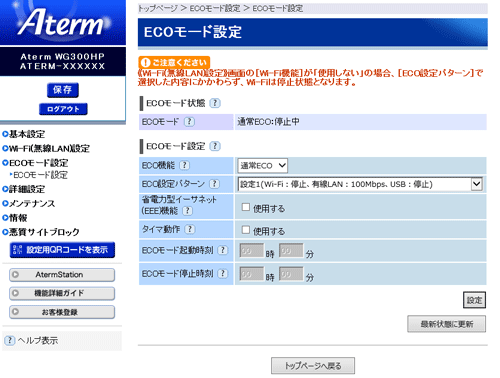Image resolution: width=500 pixels, height=378 pixels.
Task: Click ヘルプ表示 link
Action: (x=38, y=340)
